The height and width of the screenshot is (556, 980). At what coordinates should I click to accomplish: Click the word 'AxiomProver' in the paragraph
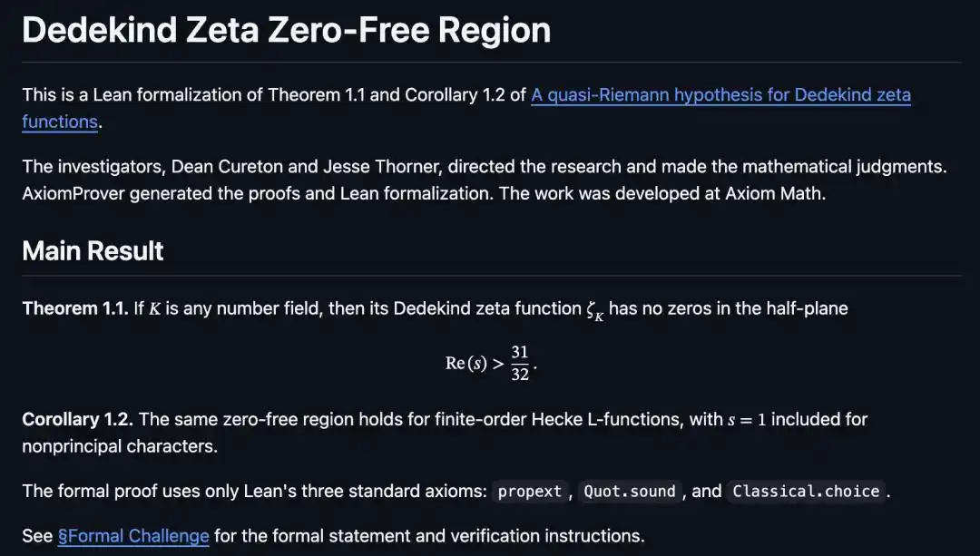pyautogui.click(x=73, y=194)
